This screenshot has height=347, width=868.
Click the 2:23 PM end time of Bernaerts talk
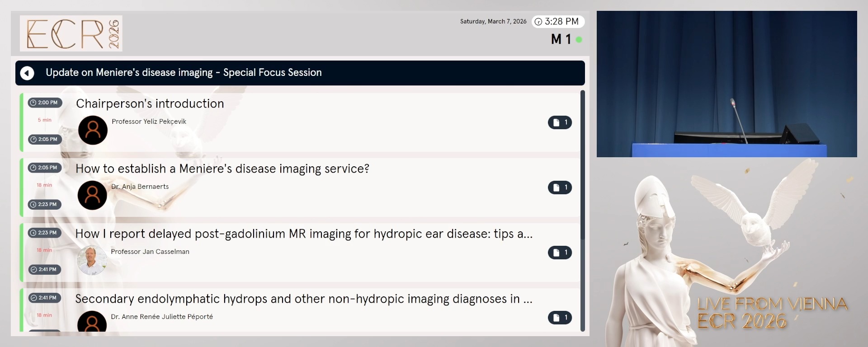pos(45,204)
